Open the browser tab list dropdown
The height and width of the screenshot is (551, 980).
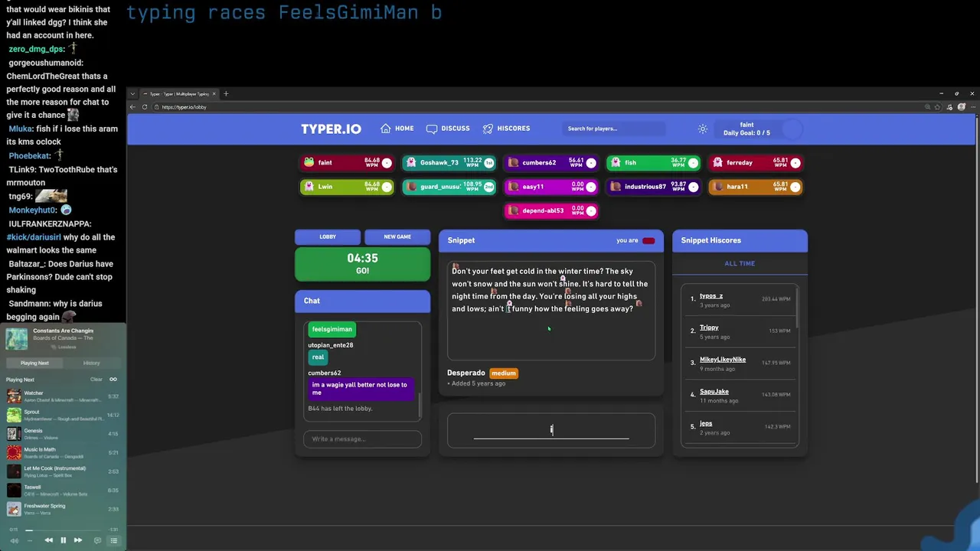point(132,94)
